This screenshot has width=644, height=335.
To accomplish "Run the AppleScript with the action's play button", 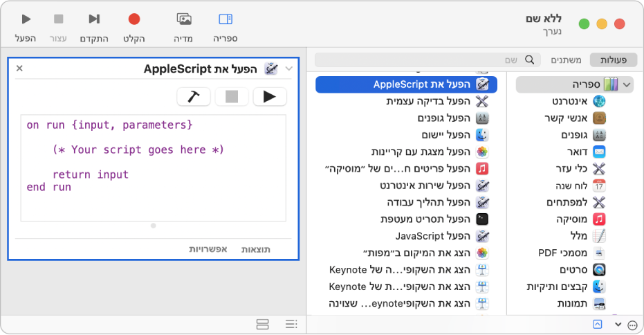I will click(x=270, y=97).
